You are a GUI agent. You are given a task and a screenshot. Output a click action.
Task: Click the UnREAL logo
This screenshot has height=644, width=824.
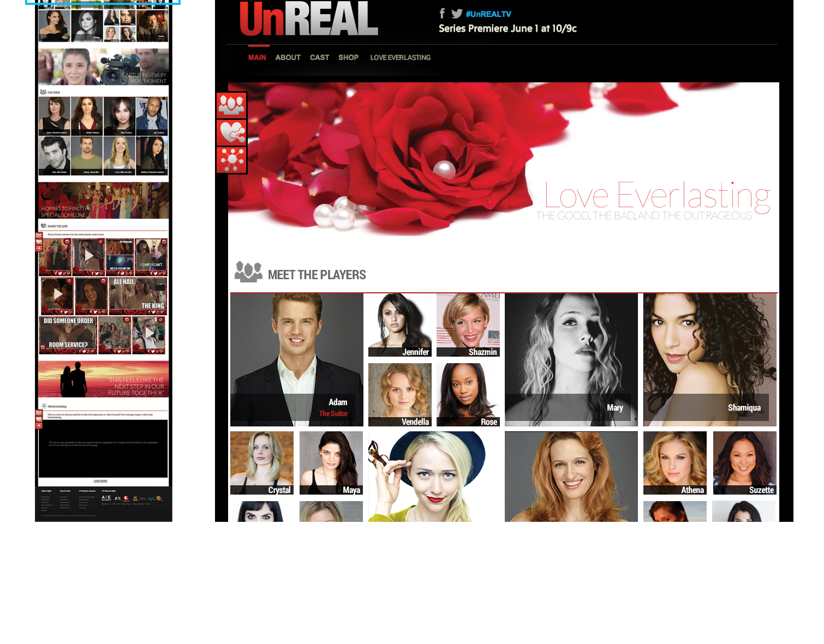point(309,19)
